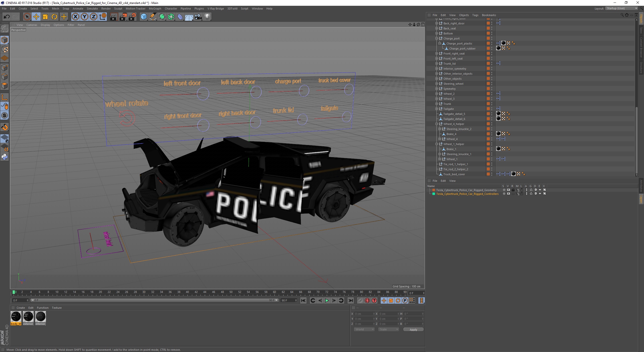Add a Camera object icon
Image resolution: width=644 pixels, height=352 pixels.
(x=198, y=17)
